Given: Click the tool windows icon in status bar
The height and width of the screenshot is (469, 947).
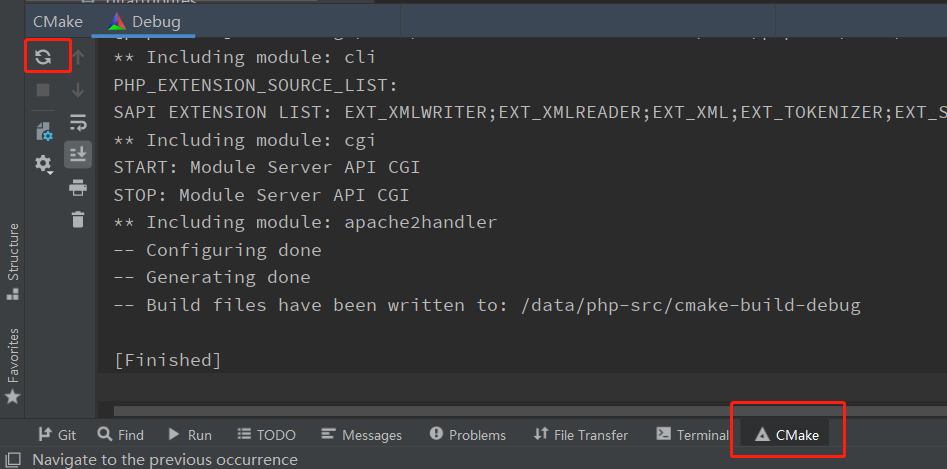Looking at the screenshot, I should point(13,460).
